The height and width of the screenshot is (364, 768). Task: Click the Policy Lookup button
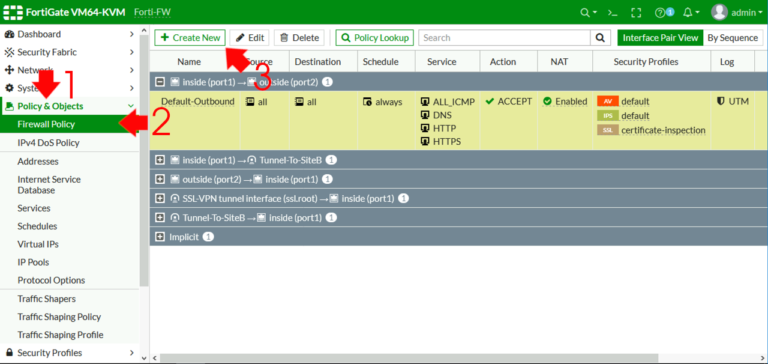coord(375,38)
